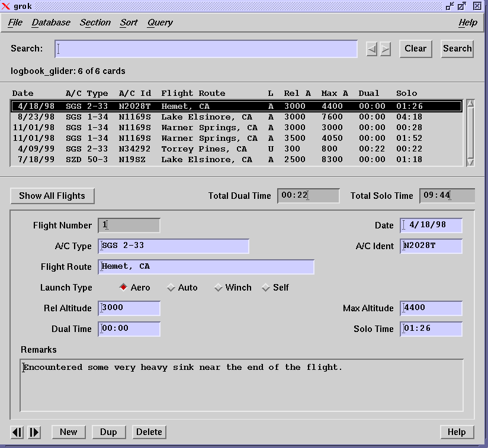Close the grok window

(x=477, y=6)
